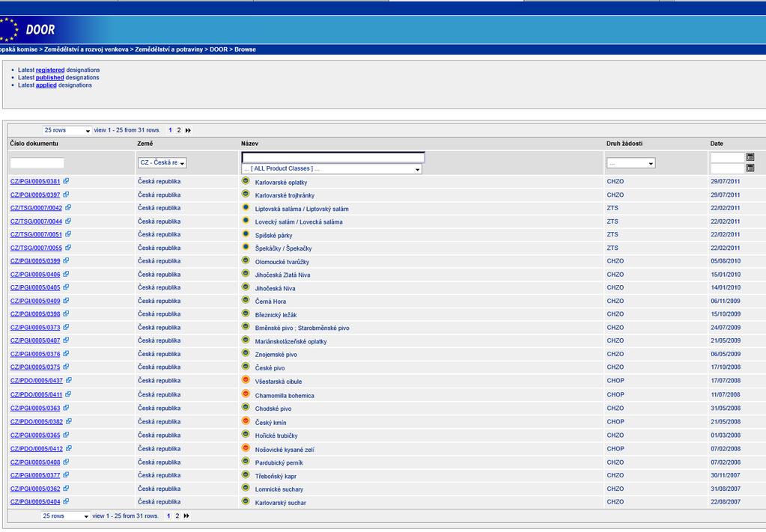766x532 pixels.
Task: Open 'ALL Product Classes' dropdown
Action: coord(332,169)
